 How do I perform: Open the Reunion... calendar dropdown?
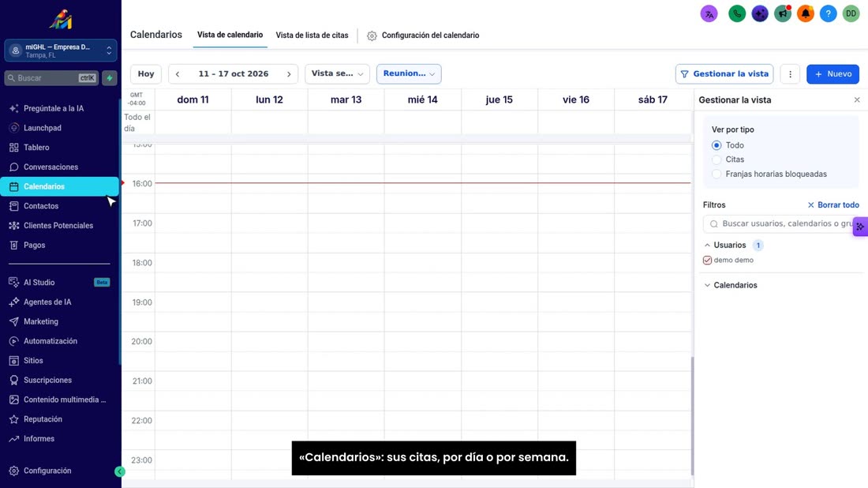point(409,73)
